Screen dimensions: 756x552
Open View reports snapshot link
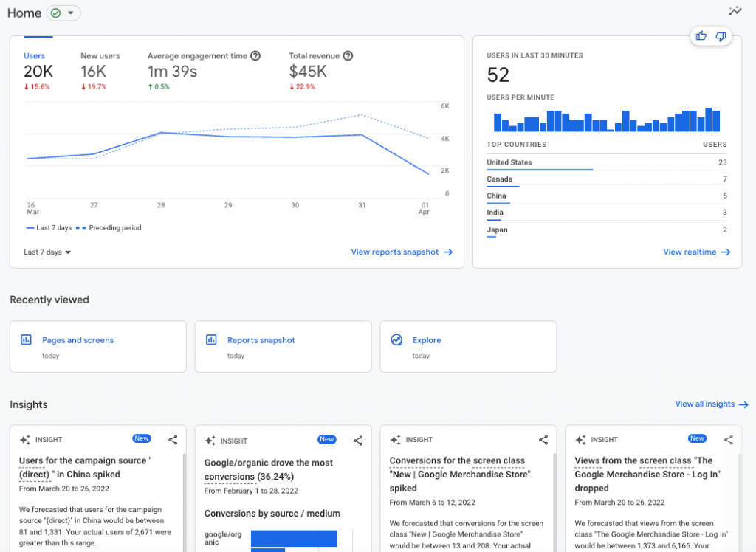(402, 252)
